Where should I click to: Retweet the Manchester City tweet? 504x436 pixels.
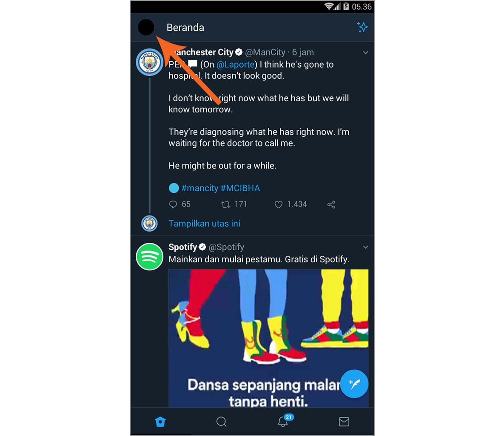(226, 204)
